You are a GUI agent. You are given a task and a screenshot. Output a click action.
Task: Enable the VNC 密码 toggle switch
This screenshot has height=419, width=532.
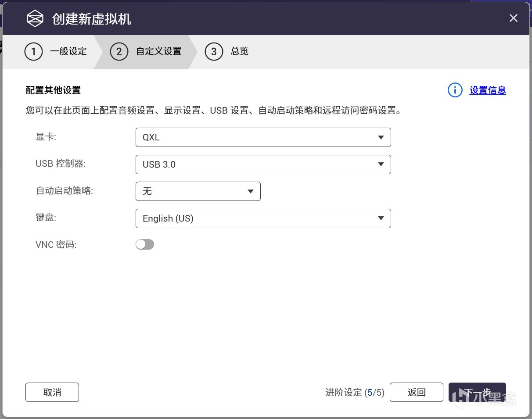[x=145, y=244]
